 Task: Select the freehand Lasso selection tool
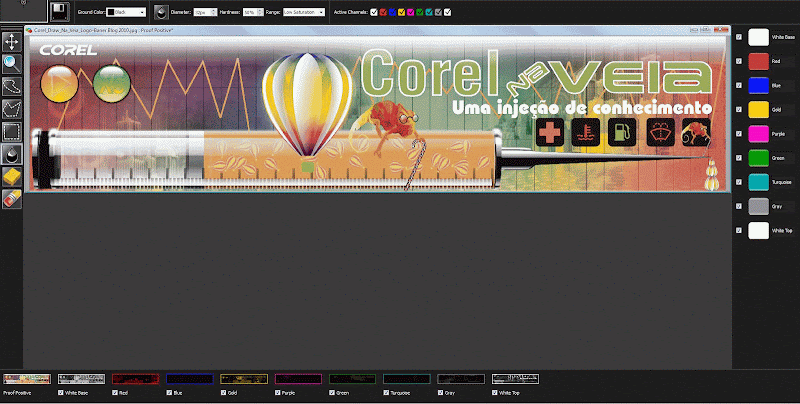(12, 87)
